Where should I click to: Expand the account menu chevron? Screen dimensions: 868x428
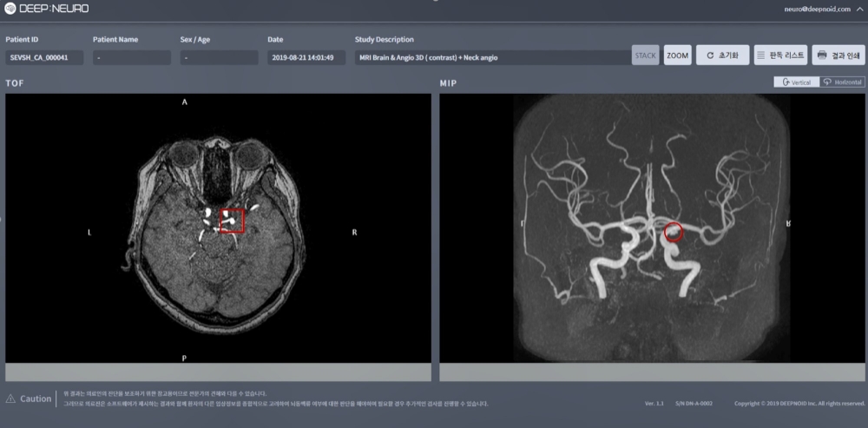pos(859,8)
